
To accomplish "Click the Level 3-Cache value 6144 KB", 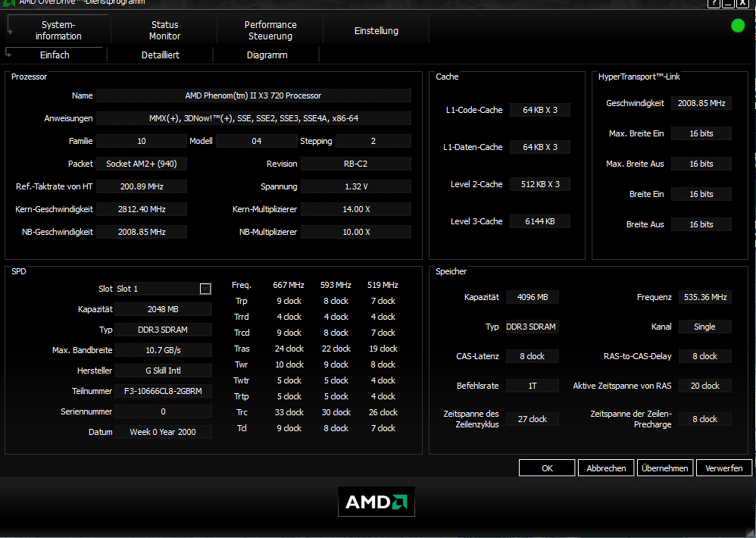I will (x=539, y=221).
